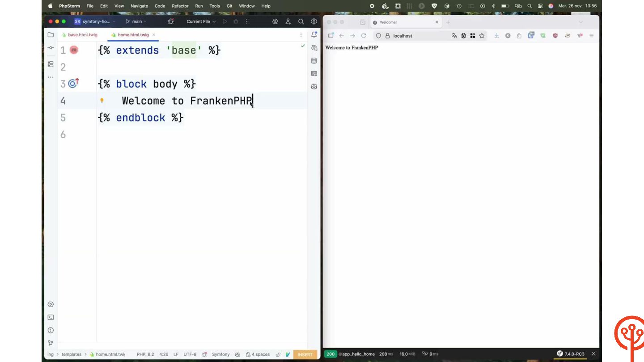Open the Problems tool window
644x362 pixels.
(x=51, y=330)
